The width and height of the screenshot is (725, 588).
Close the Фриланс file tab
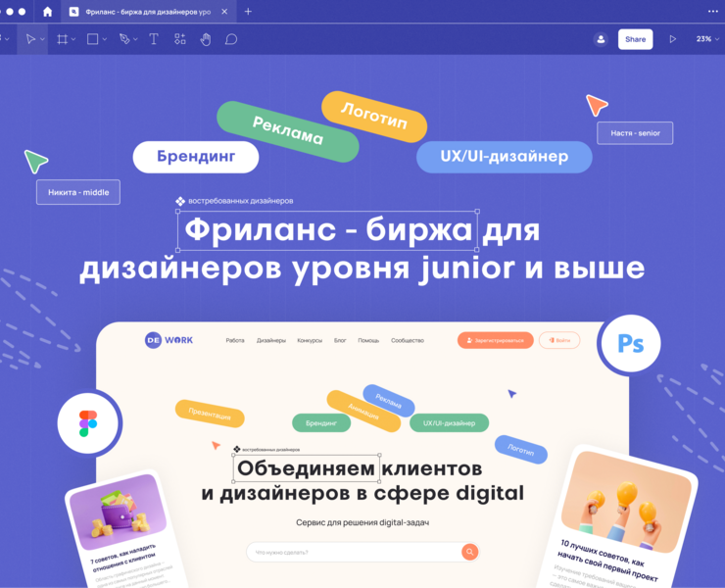point(224,12)
